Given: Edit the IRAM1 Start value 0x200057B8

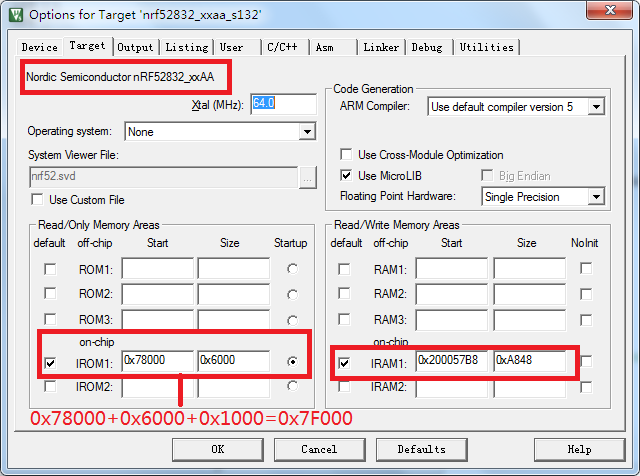Looking at the screenshot, I should [452, 361].
